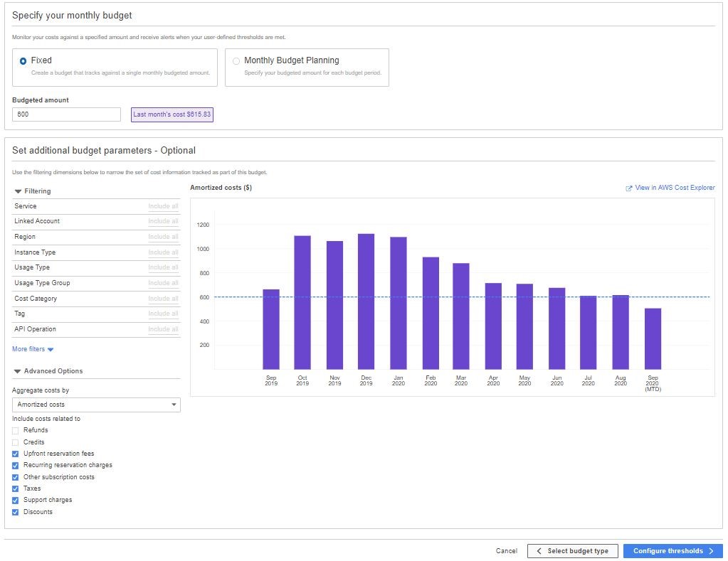Image resolution: width=728 pixels, height=561 pixels.
Task: Click the Mar 2020 bar in chart
Action: pyautogui.click(x=461, y=316)
